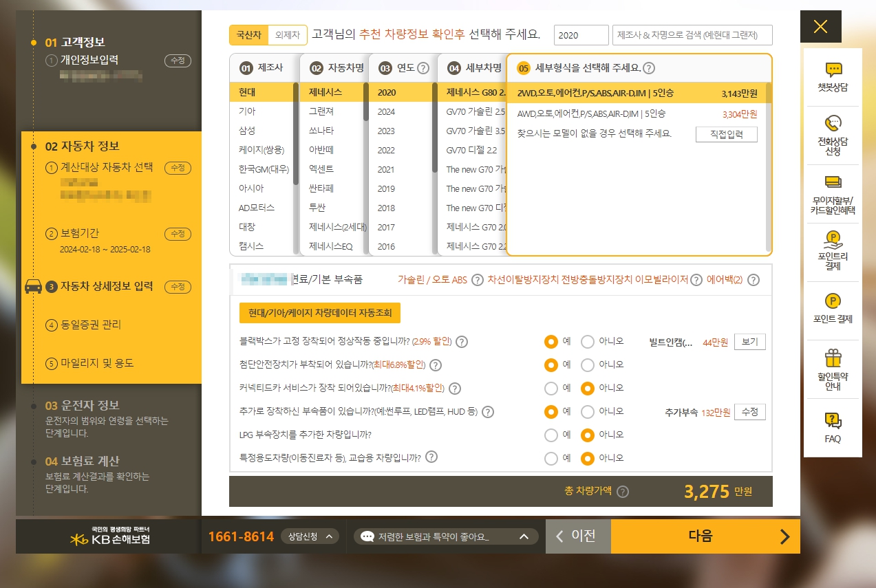Open phone consultation request icon
Screen dimensions: 876x588
coord(833,123)
